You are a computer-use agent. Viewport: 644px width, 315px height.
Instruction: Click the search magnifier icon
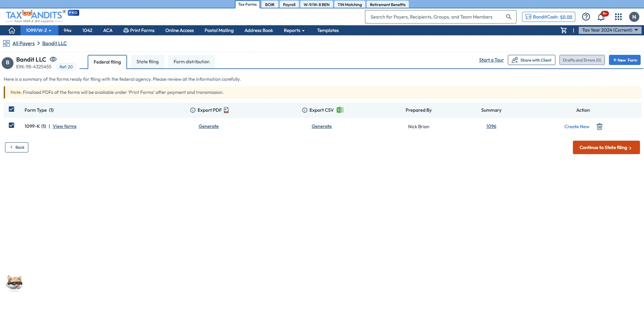pos(509,17)
